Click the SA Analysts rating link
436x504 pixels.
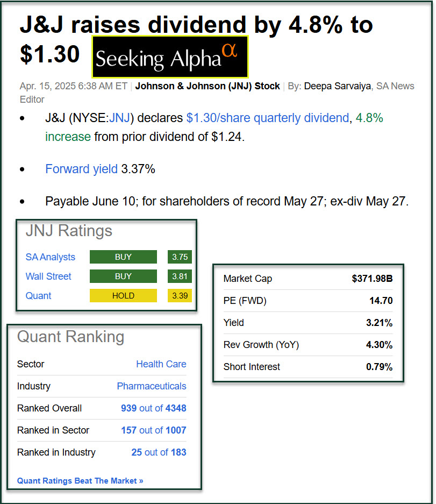51,257
